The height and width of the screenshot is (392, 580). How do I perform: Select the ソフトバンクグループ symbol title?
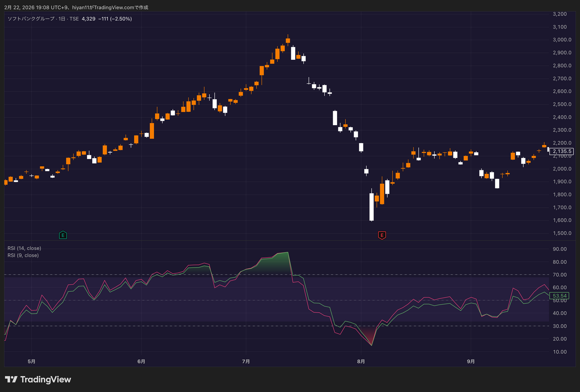click(x=31, y=19)
